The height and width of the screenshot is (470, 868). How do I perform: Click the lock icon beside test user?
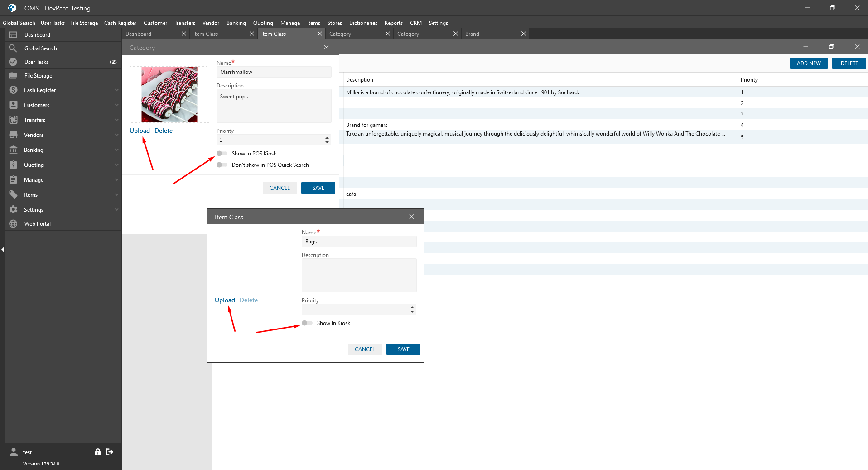click(97, 452)
